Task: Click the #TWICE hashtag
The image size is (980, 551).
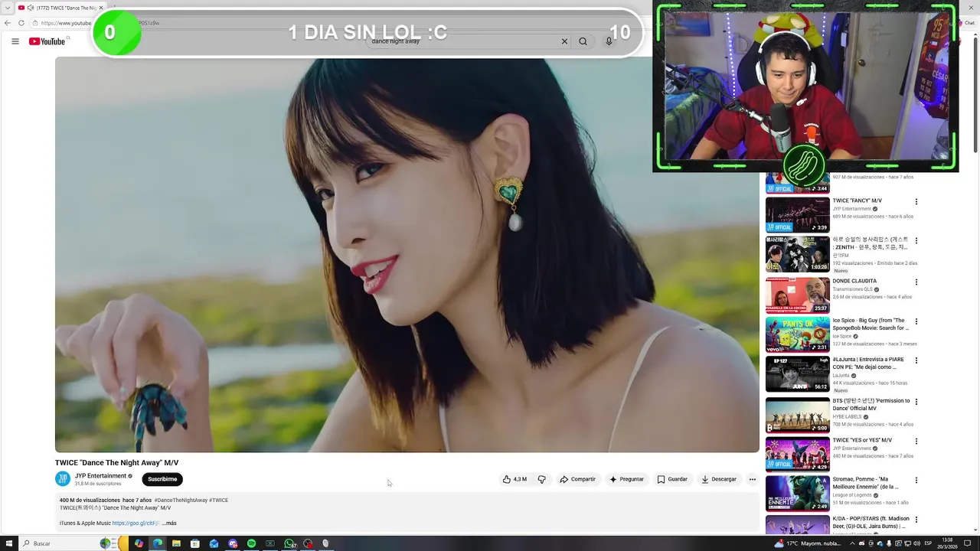Action: coord(219,500)
